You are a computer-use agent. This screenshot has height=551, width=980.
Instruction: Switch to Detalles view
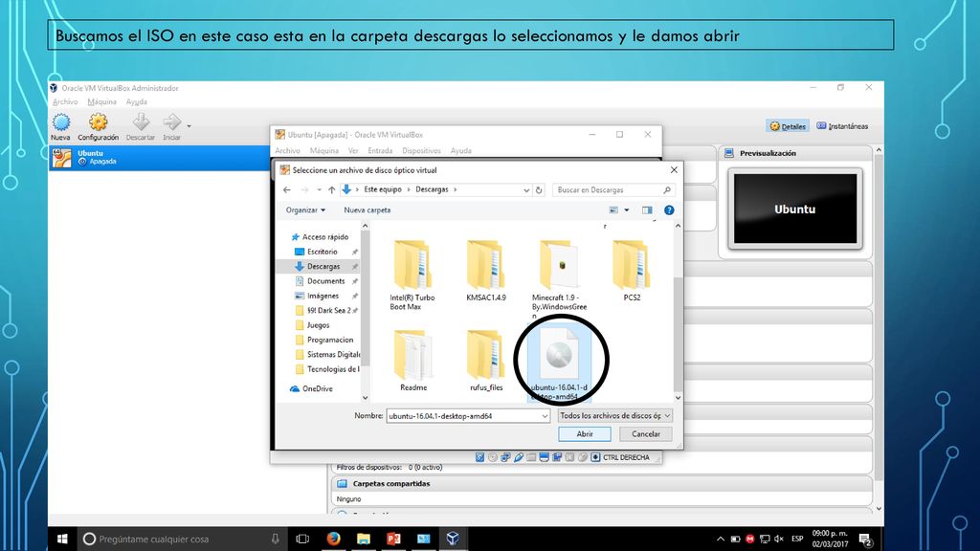click(788, 126)
